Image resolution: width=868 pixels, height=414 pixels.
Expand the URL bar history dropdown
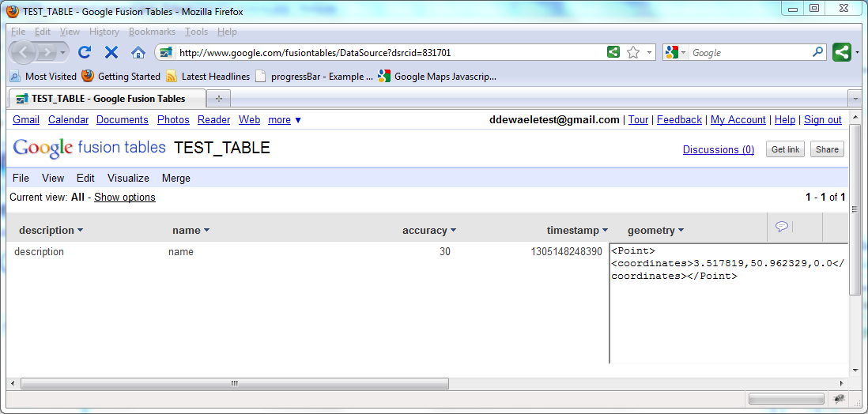click(x=649, y=53)
